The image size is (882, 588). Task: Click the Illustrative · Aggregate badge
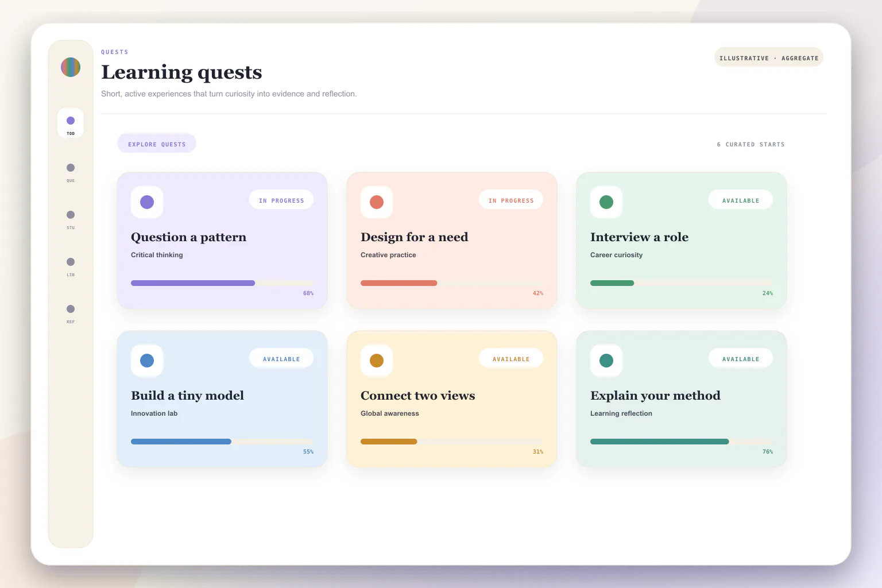point(769,57)
